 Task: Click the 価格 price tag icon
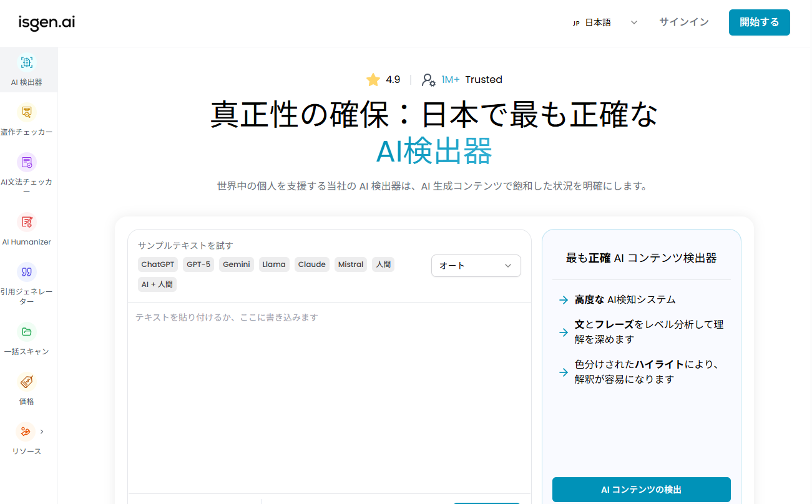point(27,382)
